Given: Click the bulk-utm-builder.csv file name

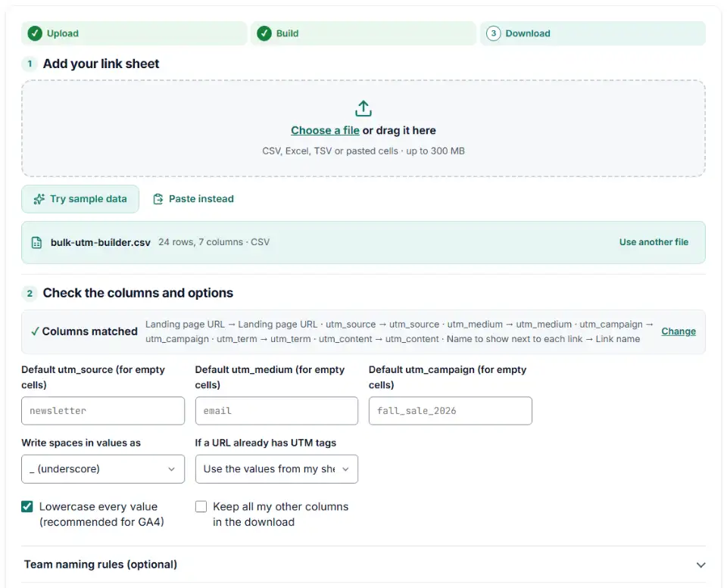Looking at the screenshot, I should click(x=101, y=242).
